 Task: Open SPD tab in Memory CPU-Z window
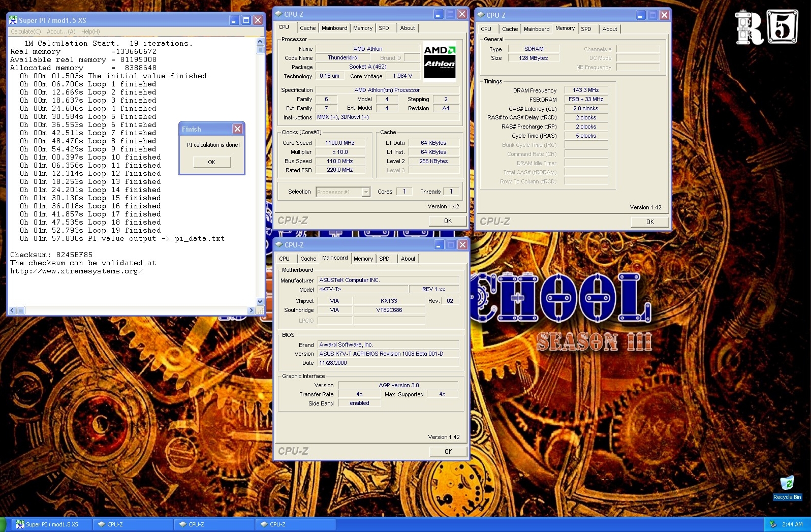point(586,29)
